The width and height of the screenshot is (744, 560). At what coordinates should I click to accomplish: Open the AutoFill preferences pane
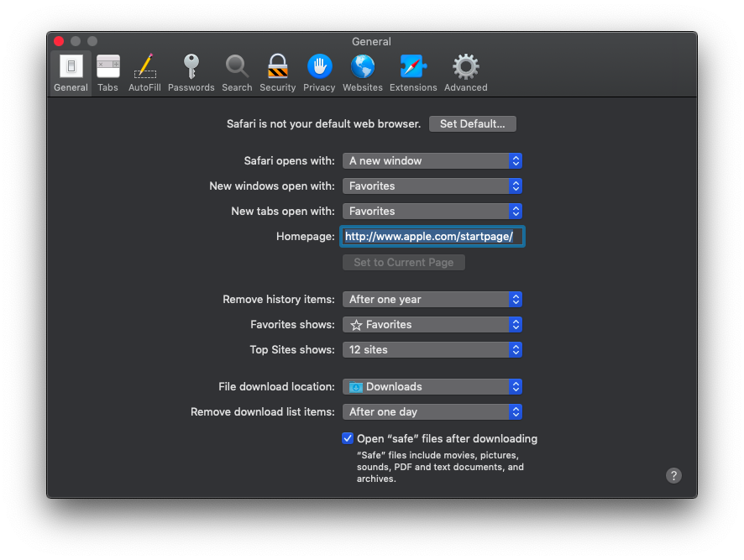pos(144,73)
